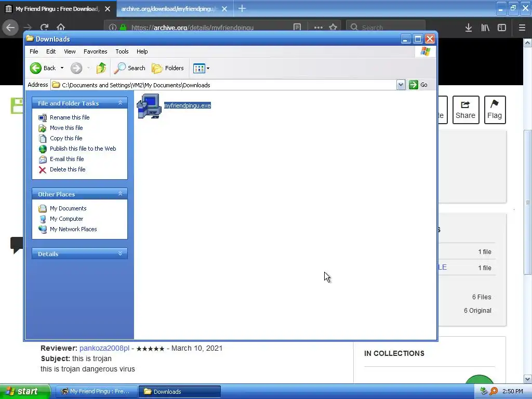This screenshot has width=532, height=399.
Task: Open My Network Places link
Action: tap(73, 229)
